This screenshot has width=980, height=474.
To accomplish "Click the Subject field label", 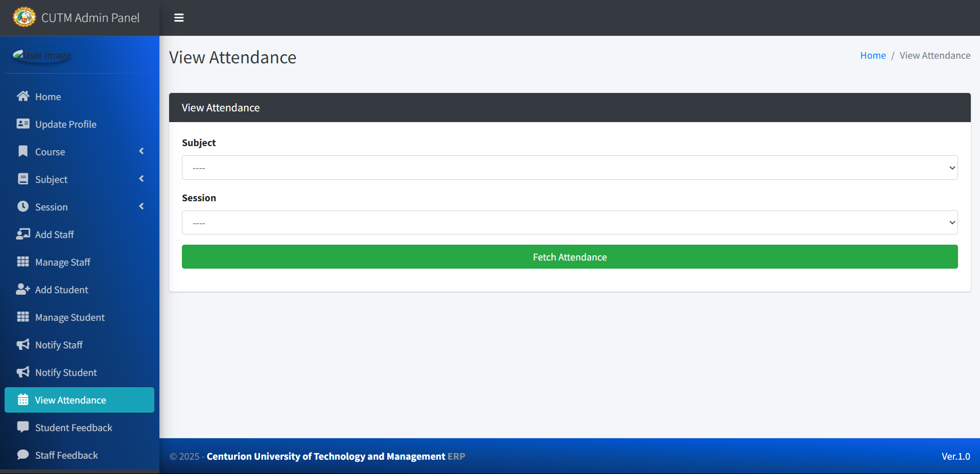I will coord(199,143).
